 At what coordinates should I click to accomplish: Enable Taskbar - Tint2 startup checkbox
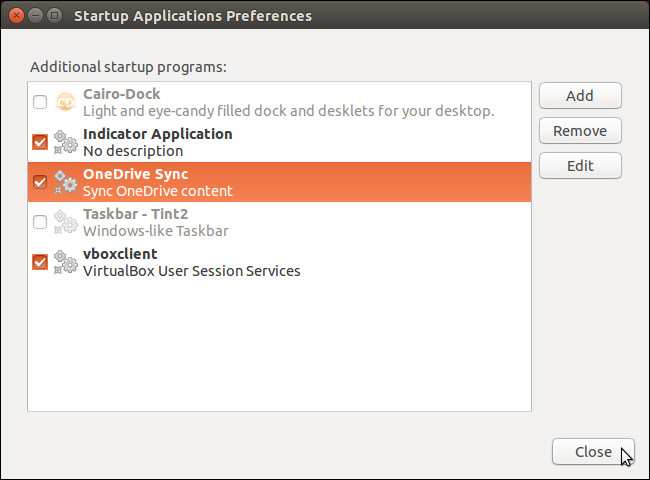click(x=40, y=222)
